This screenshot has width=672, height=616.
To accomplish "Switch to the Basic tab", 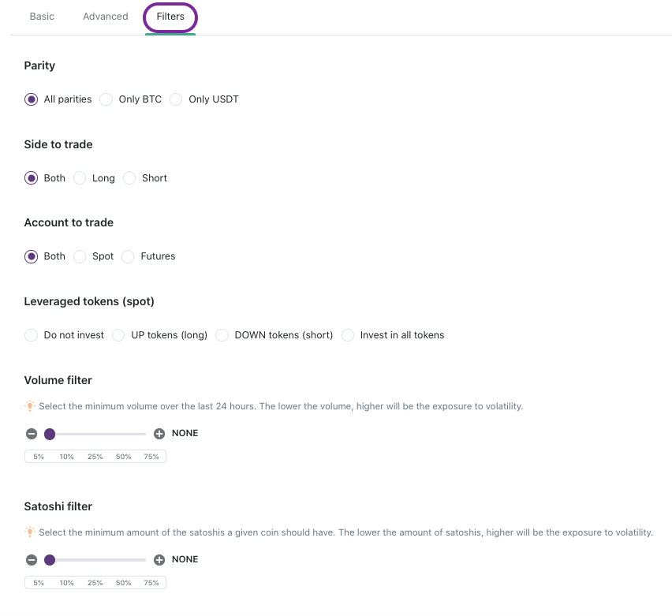I will pos(42,17).
